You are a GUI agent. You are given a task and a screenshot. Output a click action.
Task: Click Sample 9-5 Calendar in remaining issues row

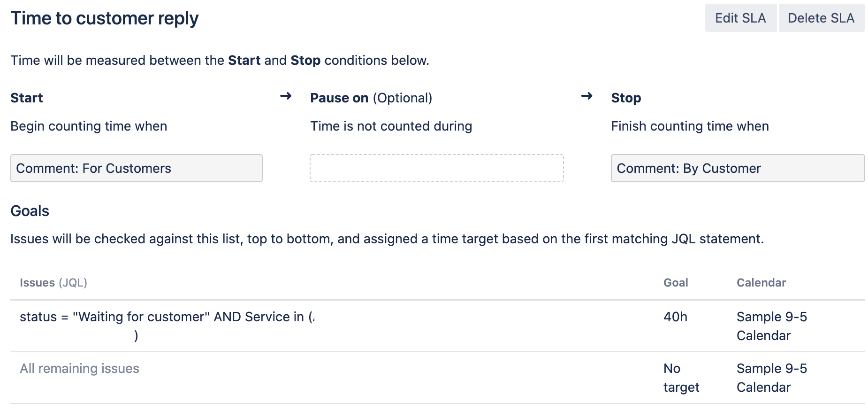(x=772, y=378)
